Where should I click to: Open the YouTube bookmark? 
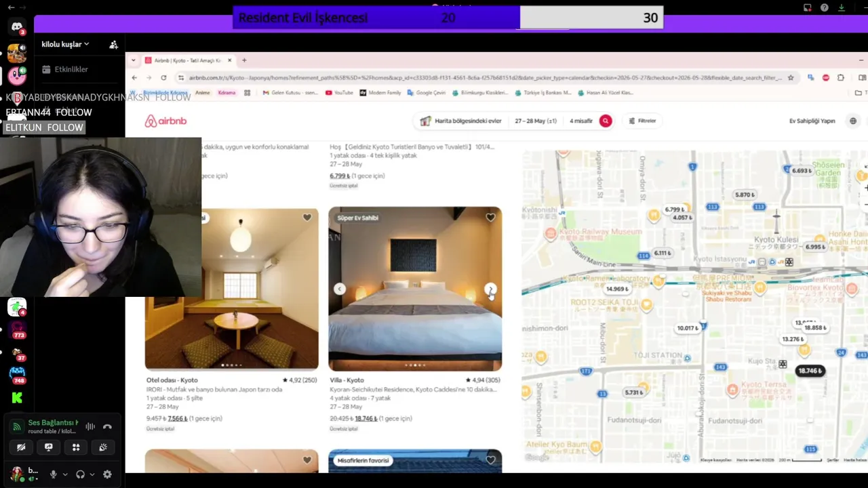tap(339, 93)
